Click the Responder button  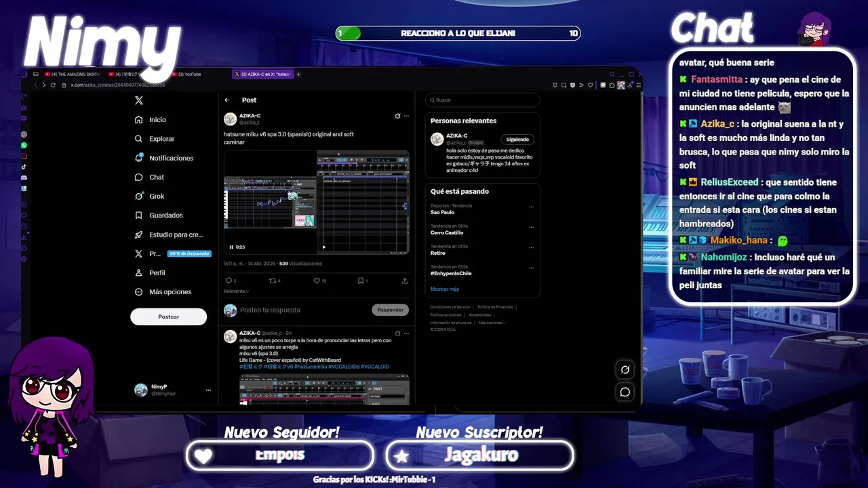(390, 310)
